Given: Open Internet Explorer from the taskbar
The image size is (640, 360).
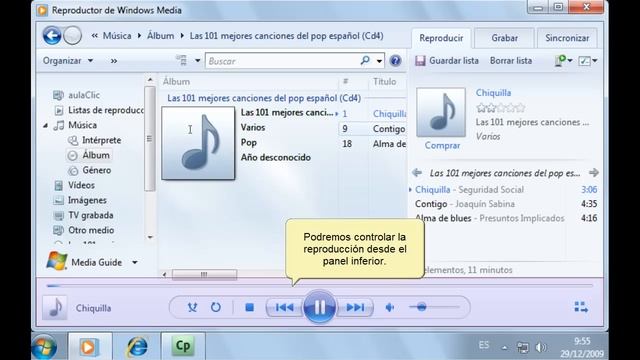Looking at the screenshot, I should coord(138,347).
